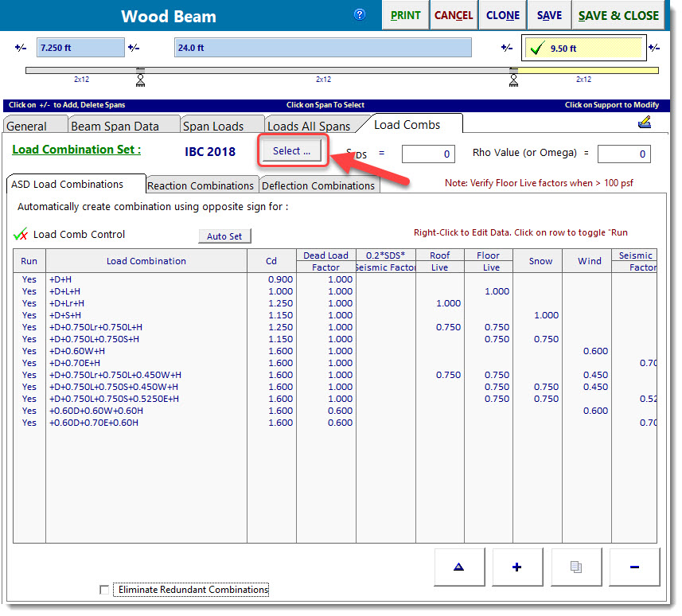This screenshot has height=616, width=682.
Task: Click the blue help question mark icon
Action: (360, 15)
